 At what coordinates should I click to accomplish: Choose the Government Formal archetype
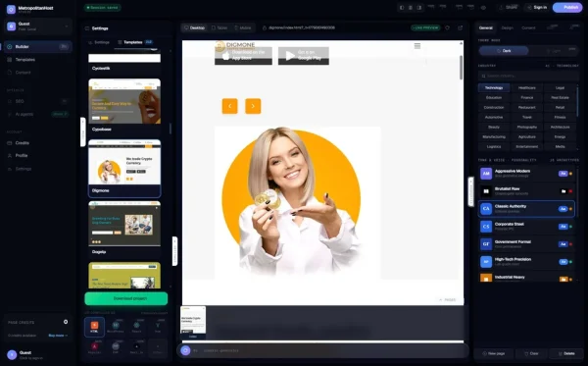[526, 244]
